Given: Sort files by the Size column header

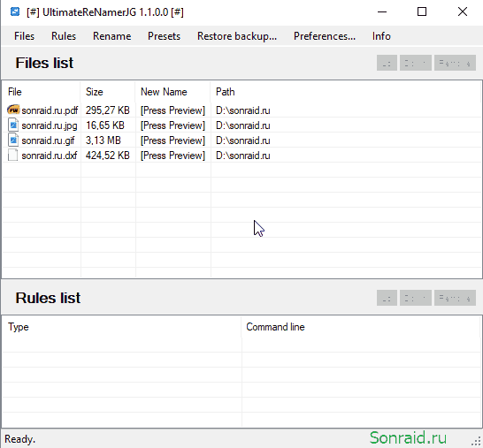Looking at the screenshot, I should coord(108,92).
